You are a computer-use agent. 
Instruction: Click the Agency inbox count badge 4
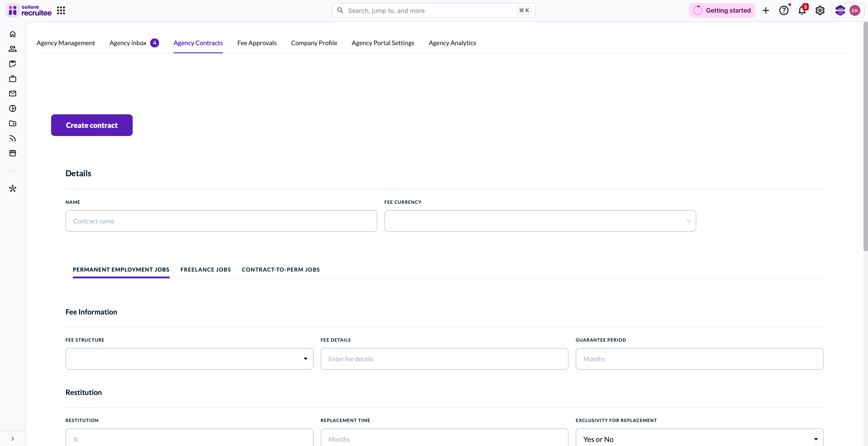155,43
